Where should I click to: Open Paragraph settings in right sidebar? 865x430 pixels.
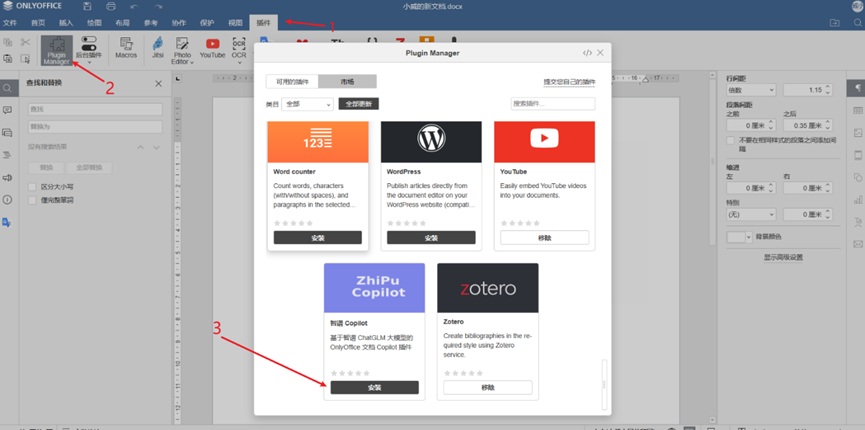point(857,88)
